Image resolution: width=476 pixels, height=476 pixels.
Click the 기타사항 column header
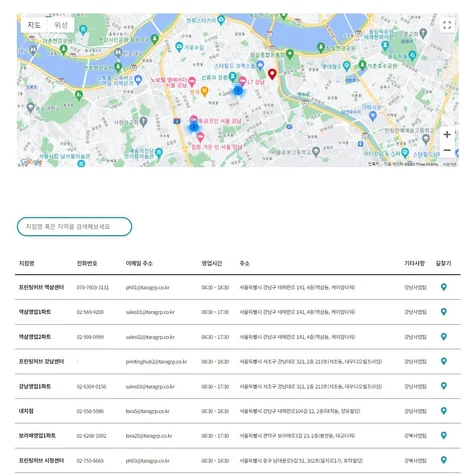[x=414, y=263]
